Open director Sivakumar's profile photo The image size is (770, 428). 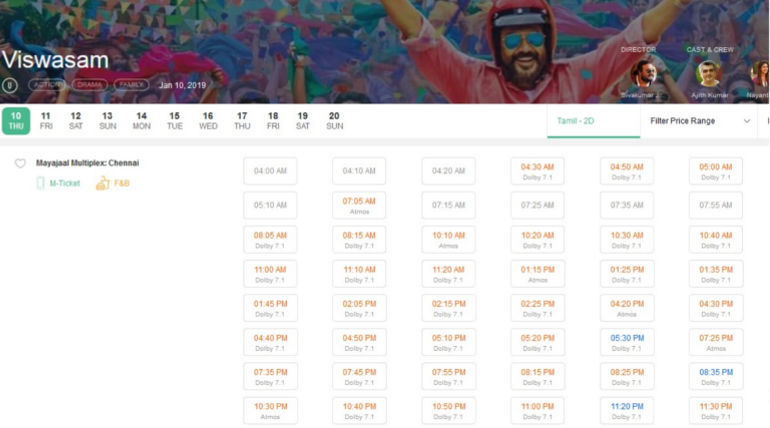pyautogui.click(x=644, y=73)
